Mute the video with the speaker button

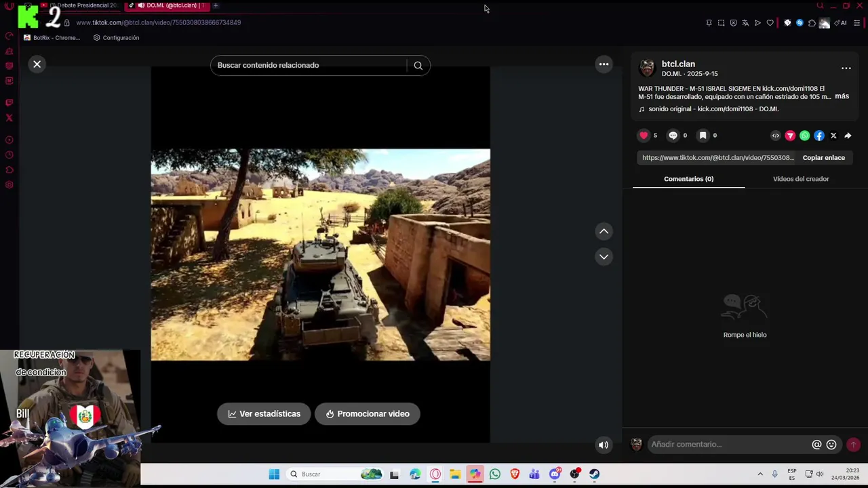click(603, 445)
